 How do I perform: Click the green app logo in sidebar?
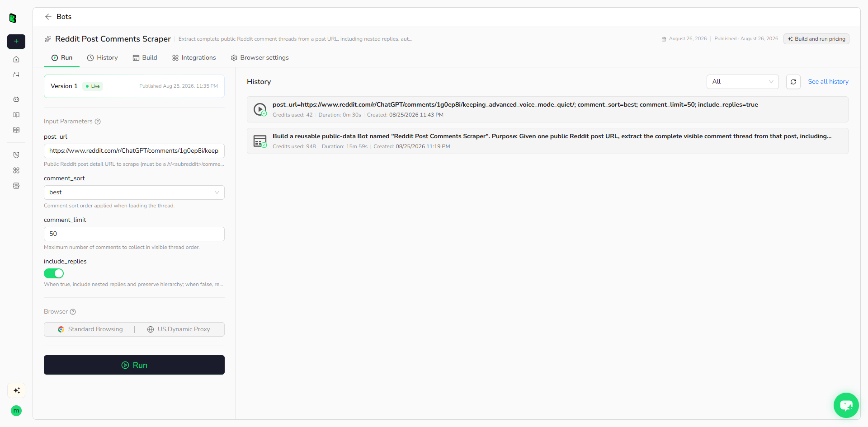pyautogui.click(x=13, y=18)
